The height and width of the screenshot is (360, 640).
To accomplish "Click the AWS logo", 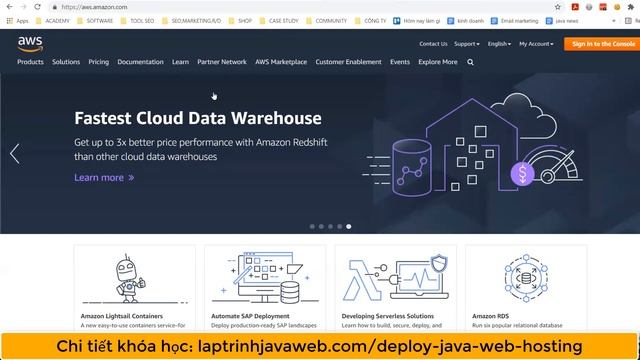I will 30,44.
